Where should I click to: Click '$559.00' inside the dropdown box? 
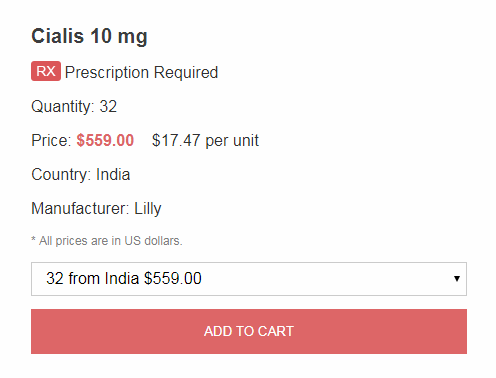173,278
